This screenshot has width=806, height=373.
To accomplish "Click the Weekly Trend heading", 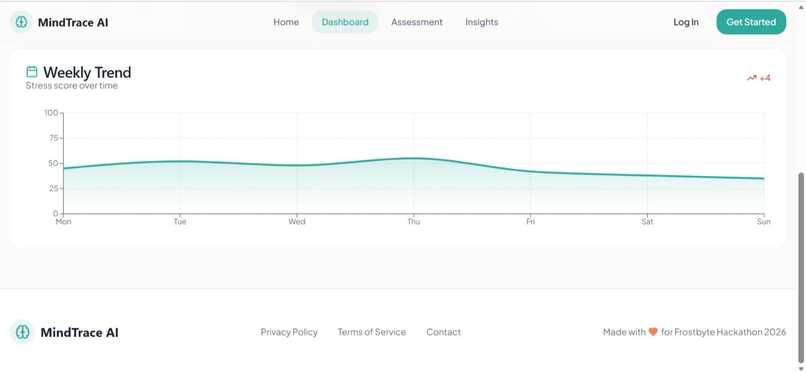I will pyautogui.click(x=87, y=72).
